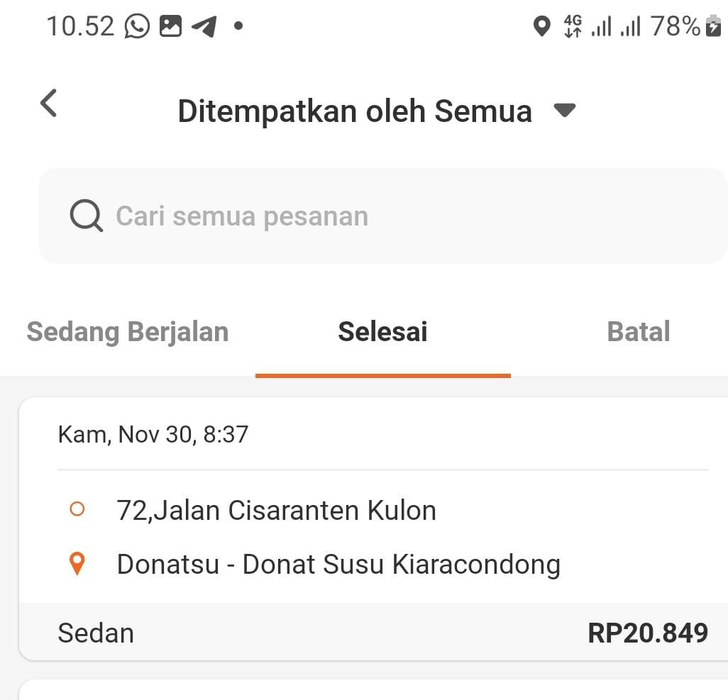Tap the Telegram notification icon
The height and width of the screenshot is (700, 728).
click(x=204, y=27)
